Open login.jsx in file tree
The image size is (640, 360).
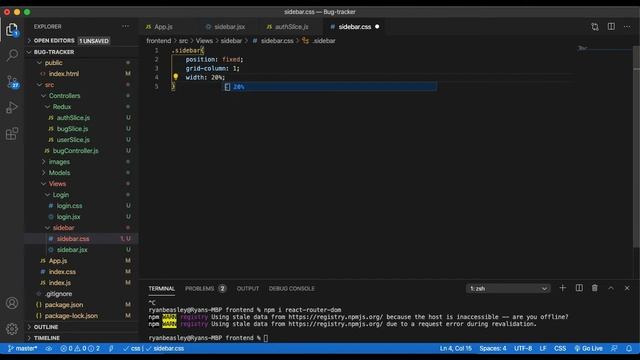pos(69,217)
